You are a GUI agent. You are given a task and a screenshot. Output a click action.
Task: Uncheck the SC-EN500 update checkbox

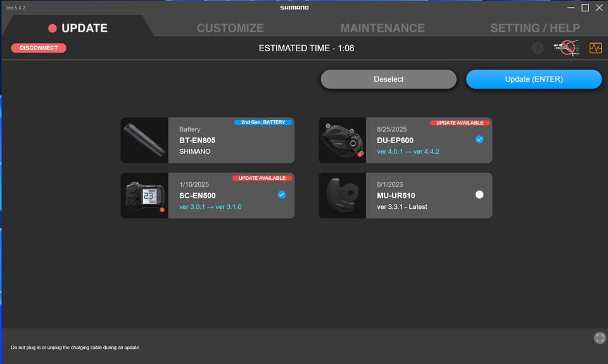point(281,194)
